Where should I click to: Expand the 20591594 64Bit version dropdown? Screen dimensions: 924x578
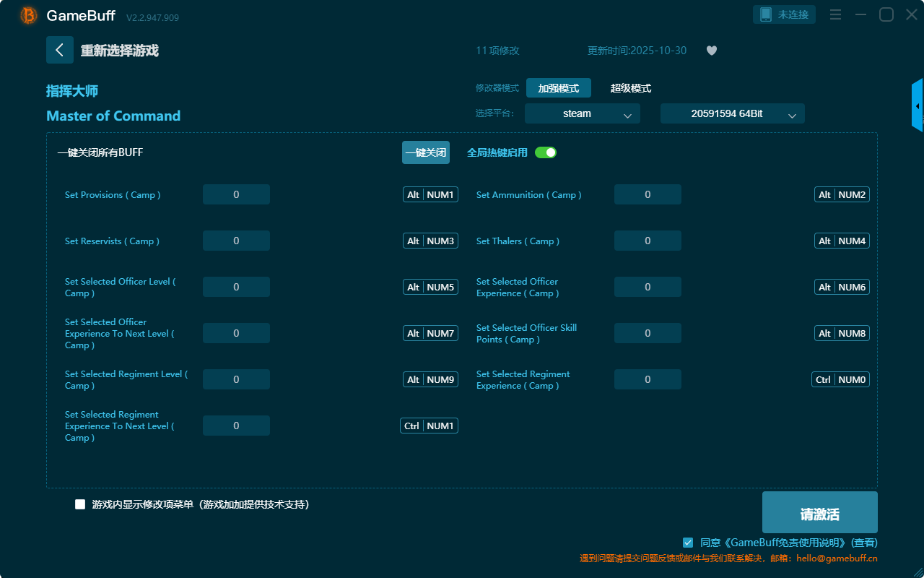732,113
